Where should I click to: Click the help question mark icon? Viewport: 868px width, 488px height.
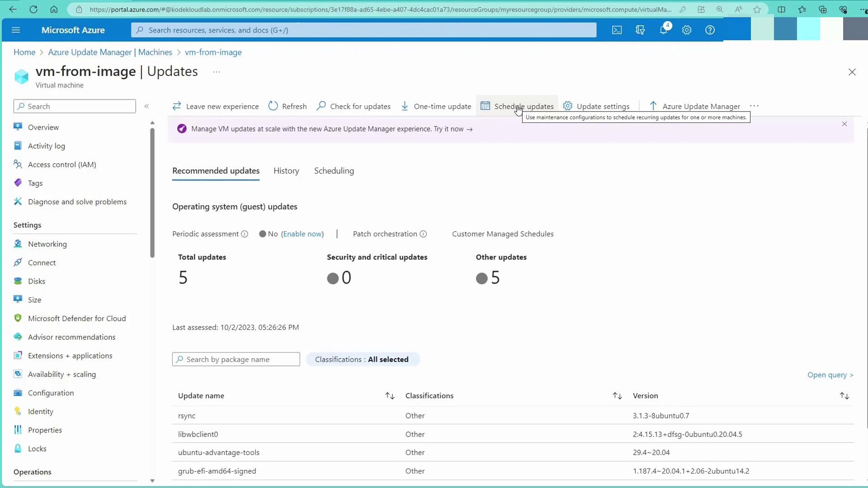710,30
